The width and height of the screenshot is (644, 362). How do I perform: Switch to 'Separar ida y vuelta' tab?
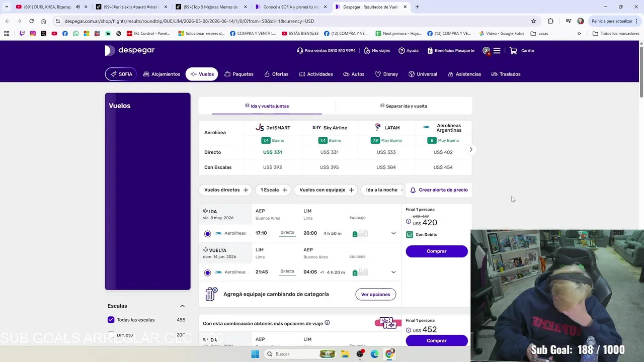[x=404, y=106]
